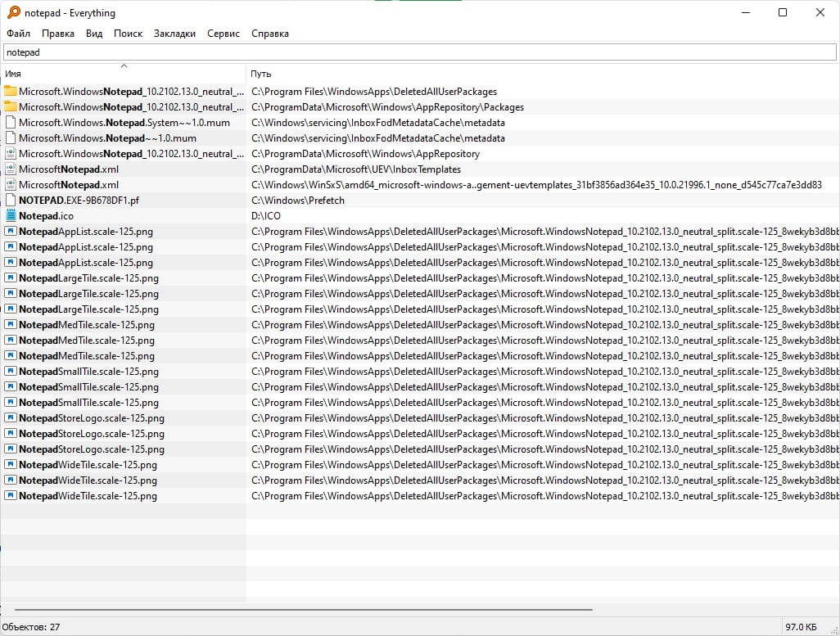Image resolution: width=840 pixels, height=636 pixels.
Task: Open the Закладки menu
Action: pos(174,34)
